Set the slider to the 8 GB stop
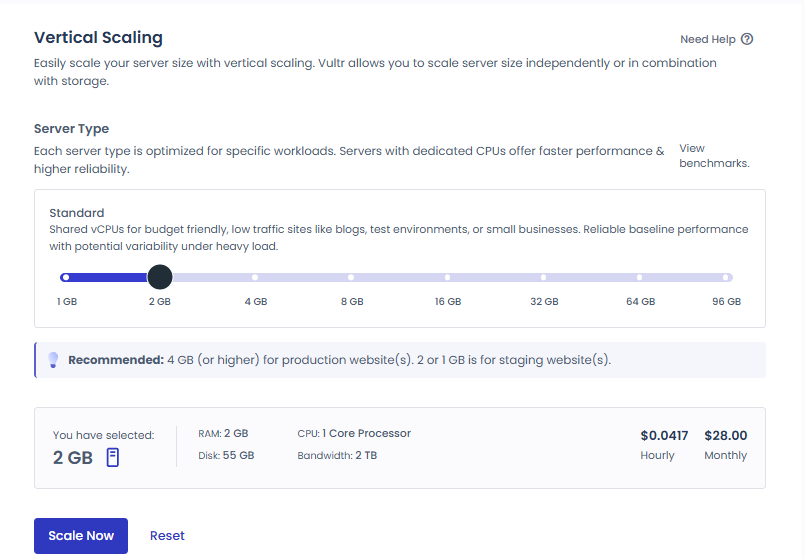Screen dimensions: 805x559 coord(351,277)
